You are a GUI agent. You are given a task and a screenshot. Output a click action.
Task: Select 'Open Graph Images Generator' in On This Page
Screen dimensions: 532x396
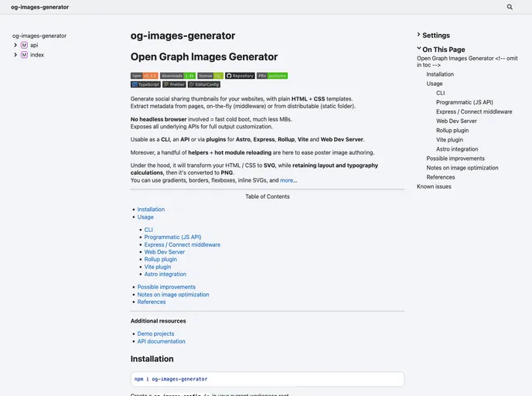pos(467,61)
